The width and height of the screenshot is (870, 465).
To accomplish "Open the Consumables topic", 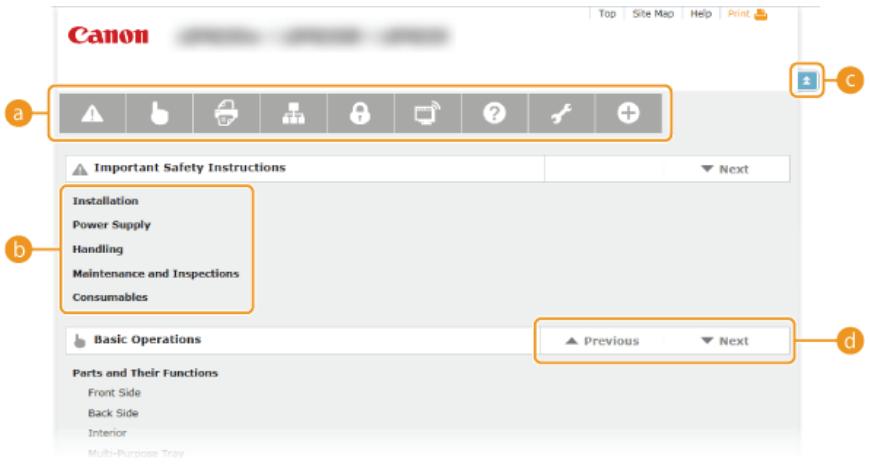I will [110, 297].
